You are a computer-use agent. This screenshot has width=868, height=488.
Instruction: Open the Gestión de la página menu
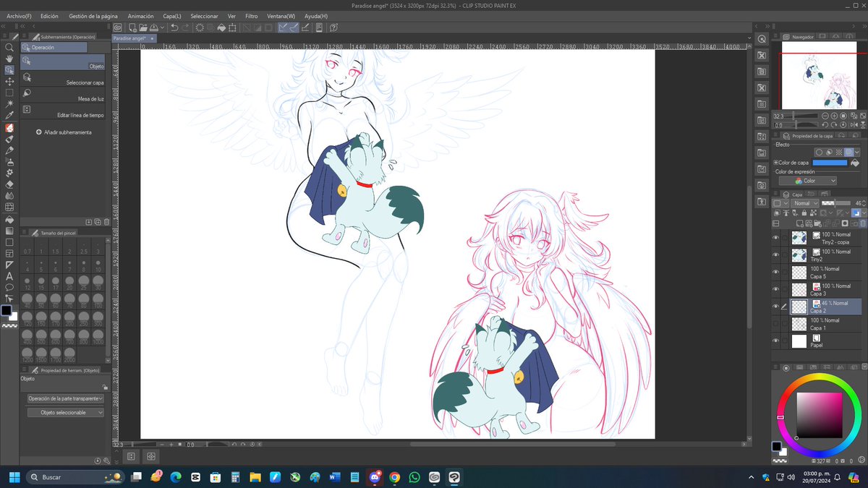point(93,16)
